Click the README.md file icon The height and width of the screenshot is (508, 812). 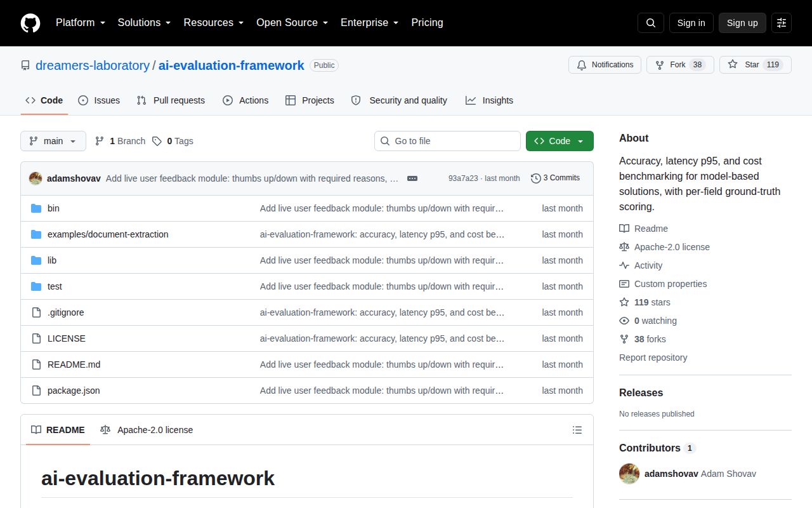[36, 364]
